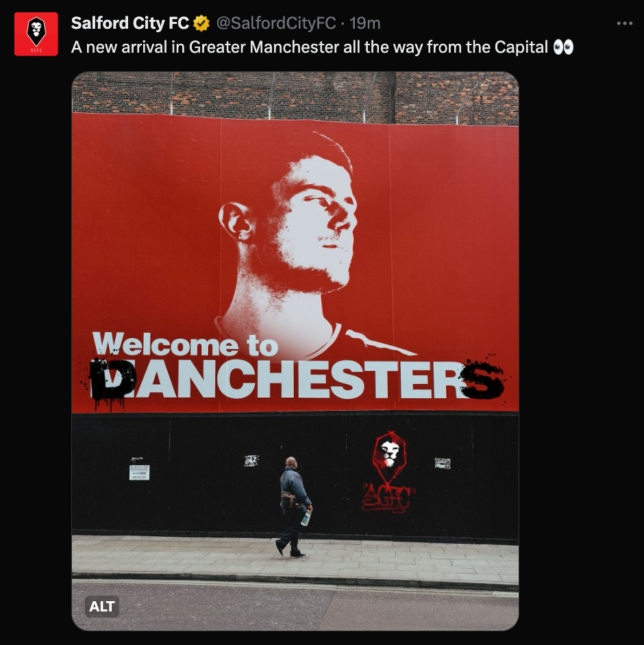Click the pavement area in the photo

pos(295,555)
